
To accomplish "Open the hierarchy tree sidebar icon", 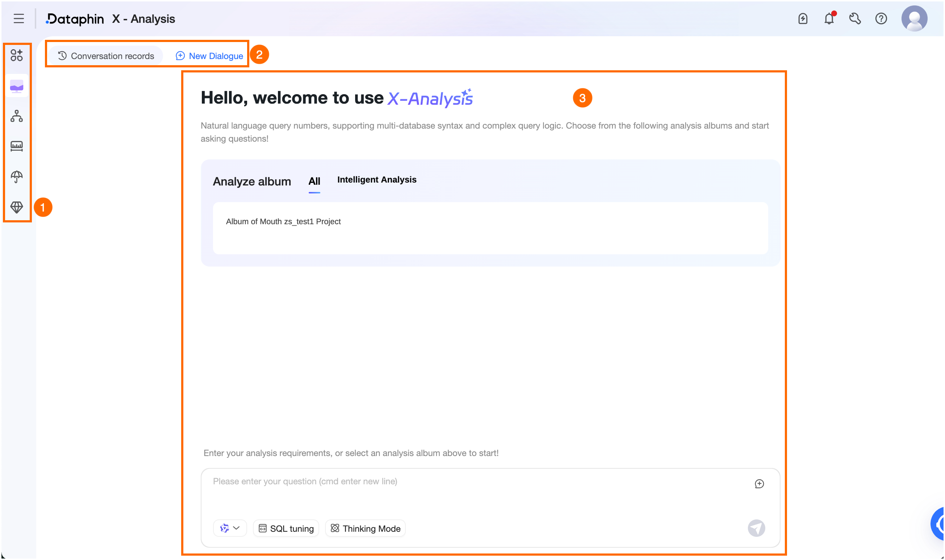I will pos(17,116).
